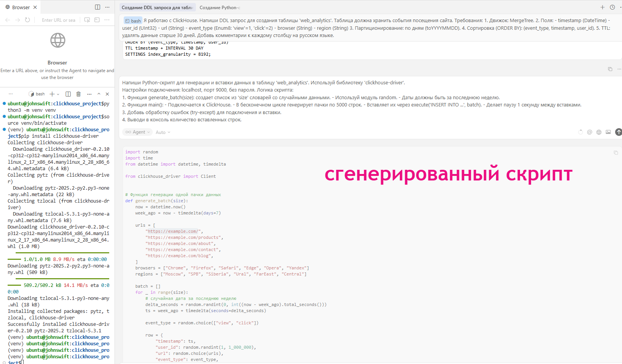Open the Auto model selector dropdown
Screen dimensions: 622x364
tap(162, 132)
